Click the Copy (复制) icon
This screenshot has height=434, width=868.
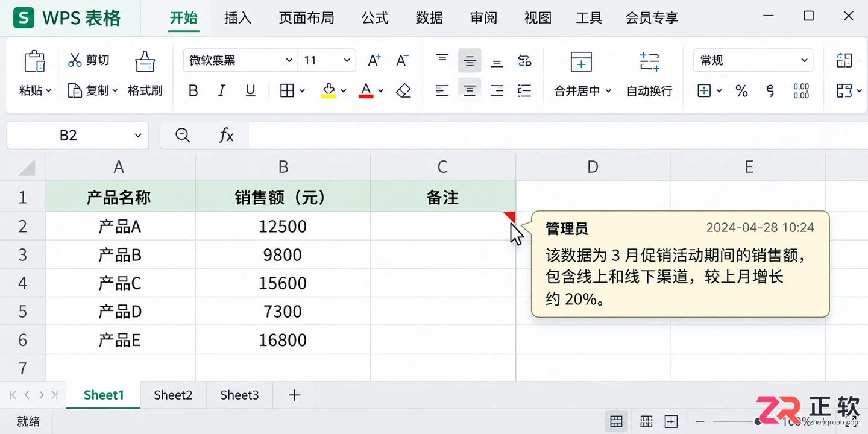(x=75, y=90)
